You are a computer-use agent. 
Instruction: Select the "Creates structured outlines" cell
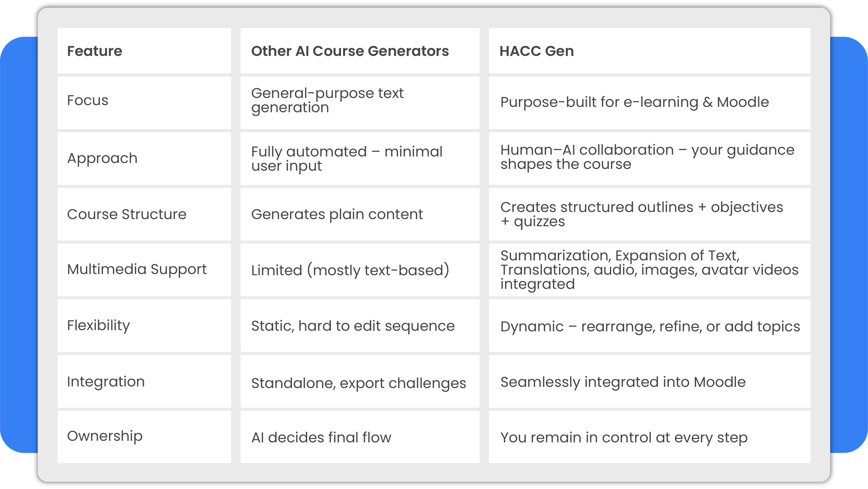641,214
